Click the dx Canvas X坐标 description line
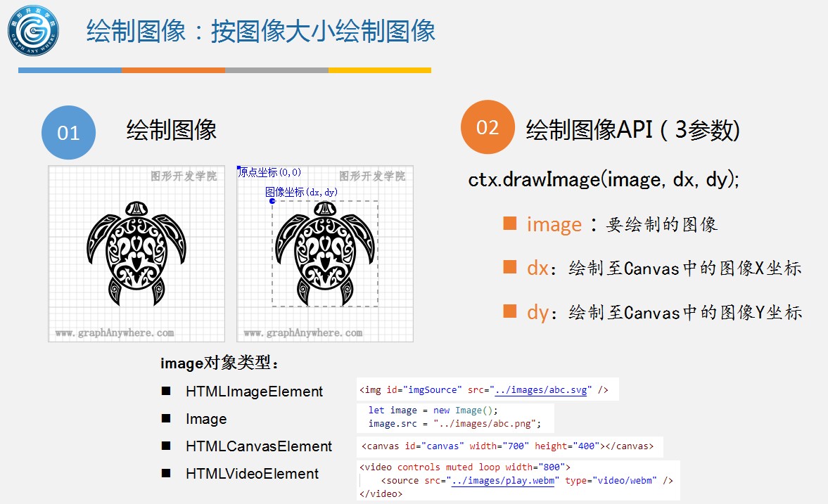Image resolution: width=828 pixels, height=504 pixels. tap(664, 268)
